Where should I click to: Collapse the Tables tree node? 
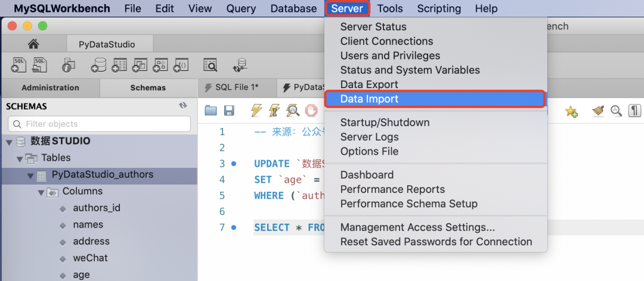[x=20, y=158]
